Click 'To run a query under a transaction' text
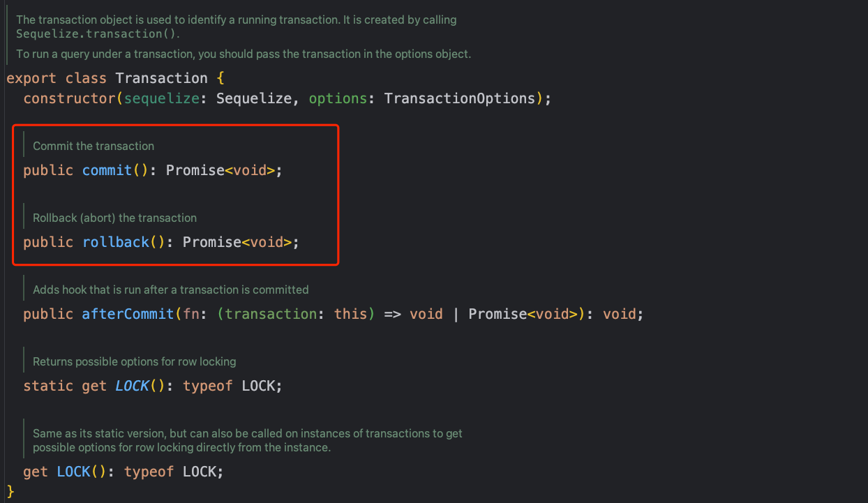Viewport: 868px width, 503px height. pyautogui.click(x=244, y=54)
